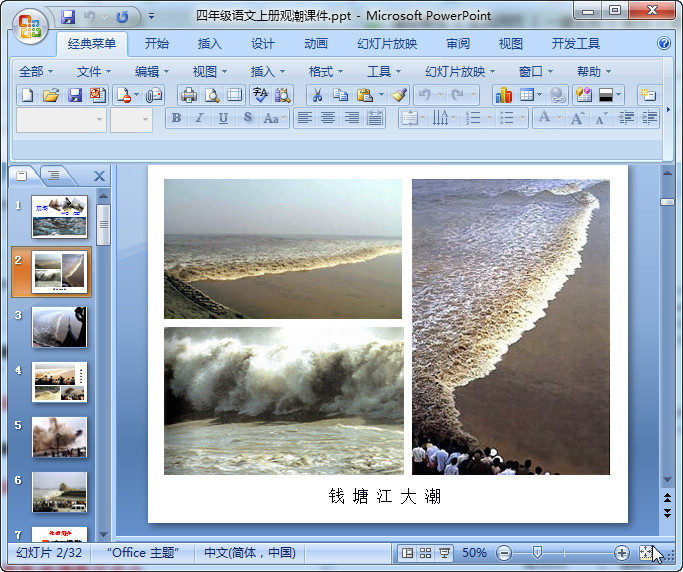Toggle bold formatting button
Image resolution: width=683 pixels, height=572 pixels.
177,119
